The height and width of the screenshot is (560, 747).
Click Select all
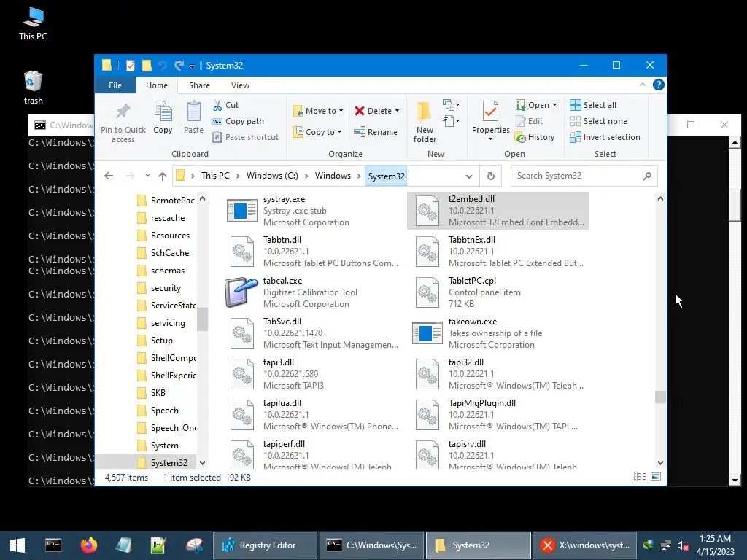593,105
